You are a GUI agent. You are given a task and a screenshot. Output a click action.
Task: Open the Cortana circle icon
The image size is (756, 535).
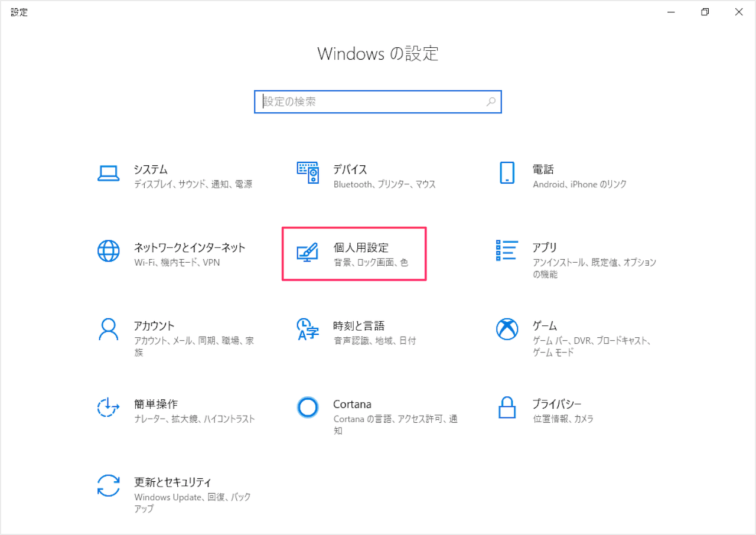coord(308,407)
